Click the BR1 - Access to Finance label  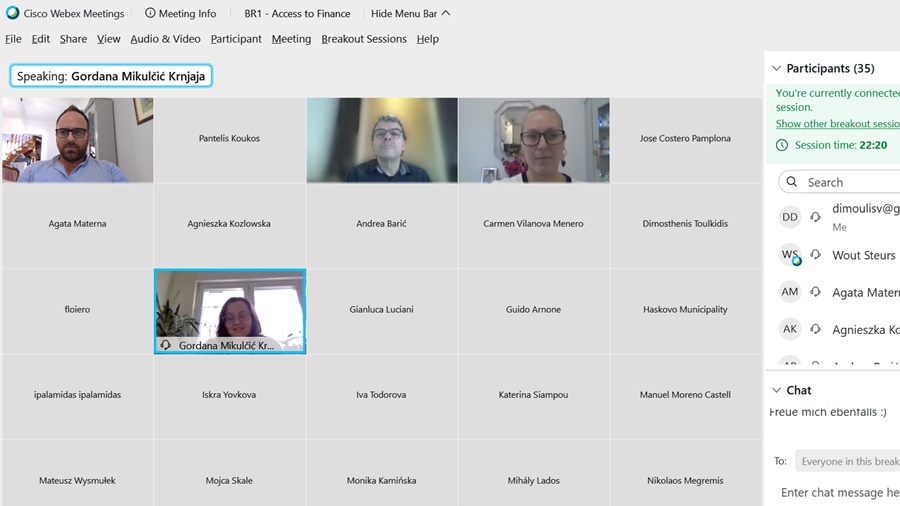(297, 14)
